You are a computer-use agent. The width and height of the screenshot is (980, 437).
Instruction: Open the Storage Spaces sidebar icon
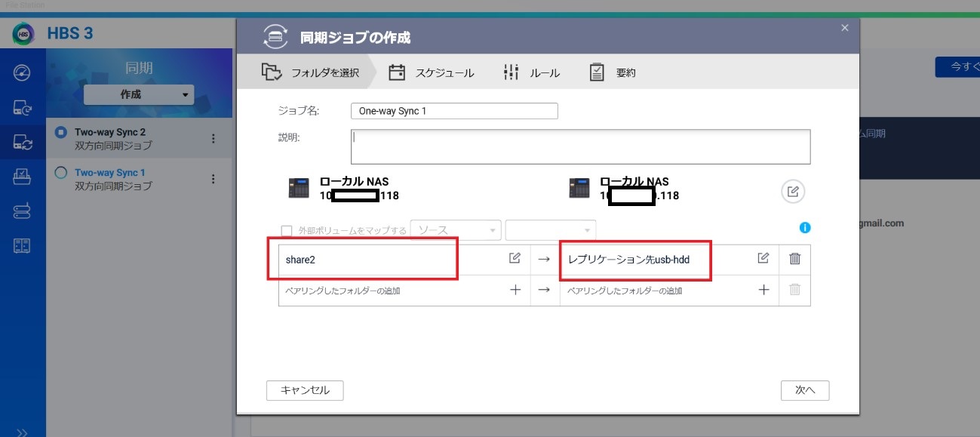(x=22, y=211)
